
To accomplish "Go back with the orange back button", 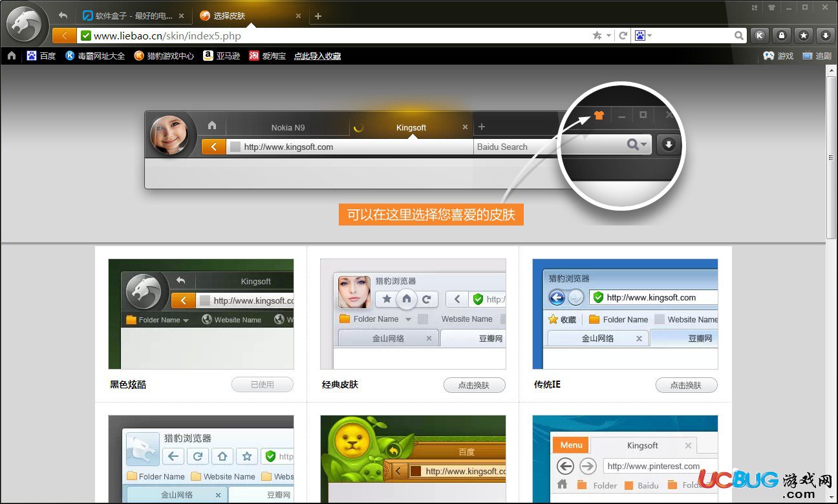I will pos(64,36).
